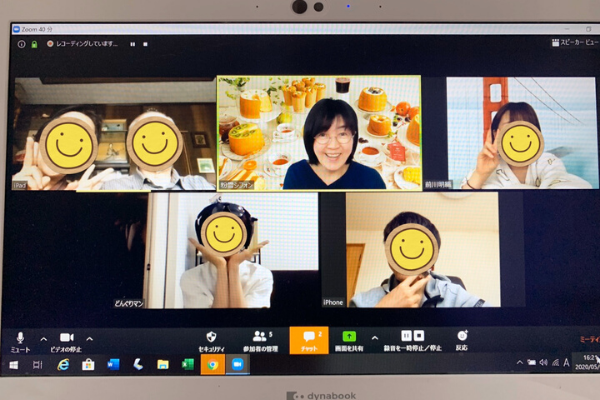Click the green Share Screen button
Viewport: 600px width, 400px height.
pos(349,340)
